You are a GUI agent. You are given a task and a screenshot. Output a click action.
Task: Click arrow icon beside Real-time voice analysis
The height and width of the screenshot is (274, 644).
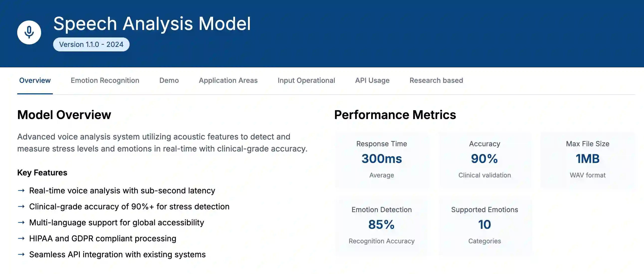[21, 190]
